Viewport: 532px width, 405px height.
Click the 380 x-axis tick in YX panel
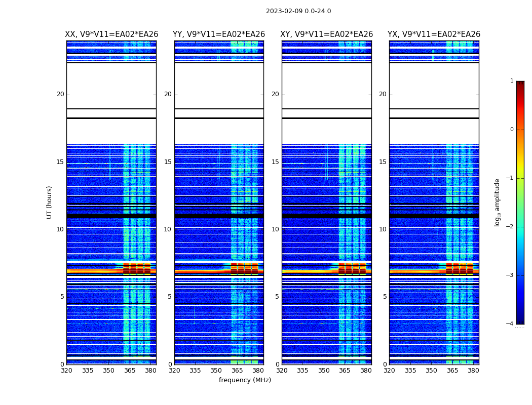(473, 371)
